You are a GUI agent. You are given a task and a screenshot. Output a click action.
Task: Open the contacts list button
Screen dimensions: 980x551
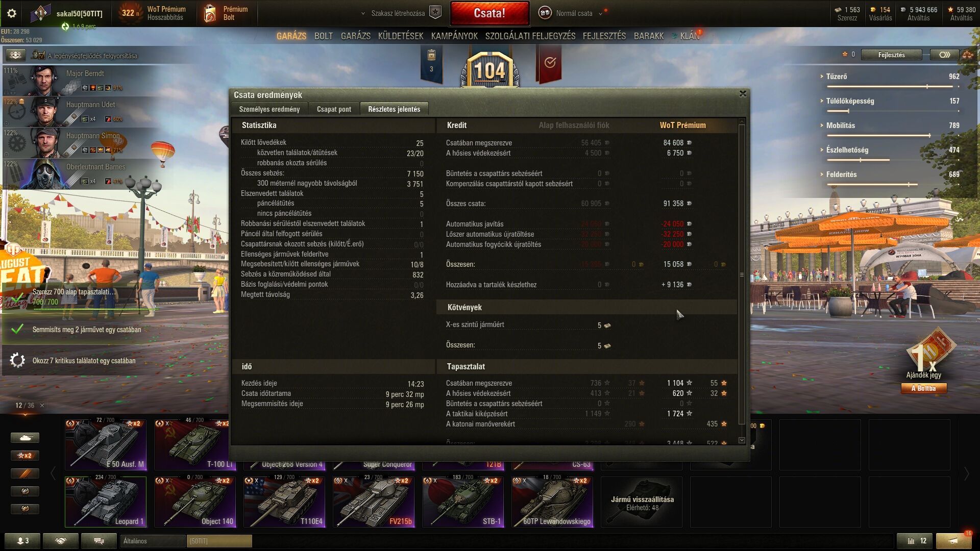tap(22, 541)
